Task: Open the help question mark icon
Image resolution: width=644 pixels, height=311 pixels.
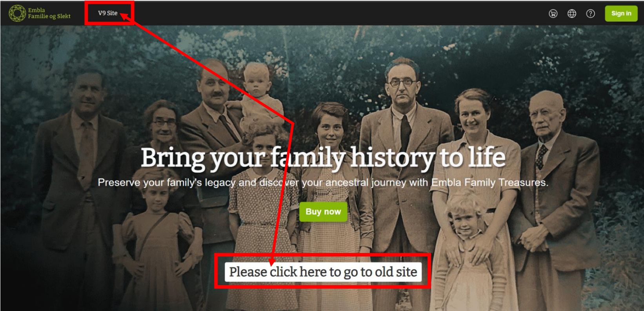Action: coord(590,14)
